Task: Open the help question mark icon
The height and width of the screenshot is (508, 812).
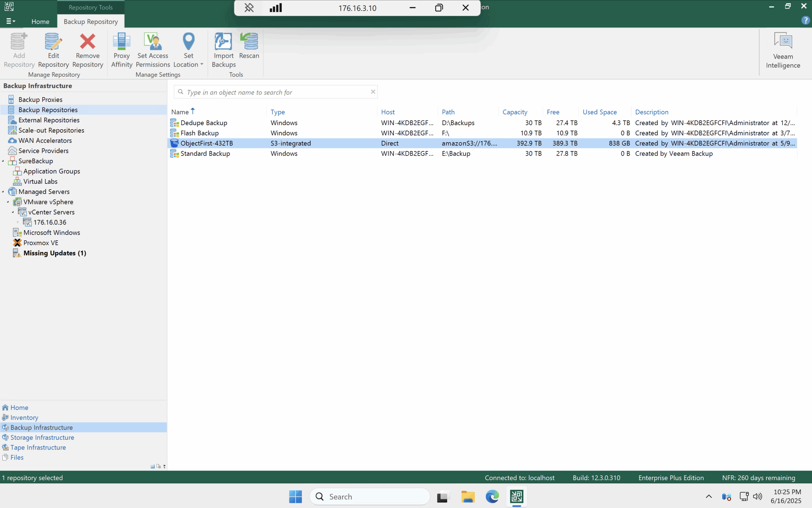Action: 805,21
